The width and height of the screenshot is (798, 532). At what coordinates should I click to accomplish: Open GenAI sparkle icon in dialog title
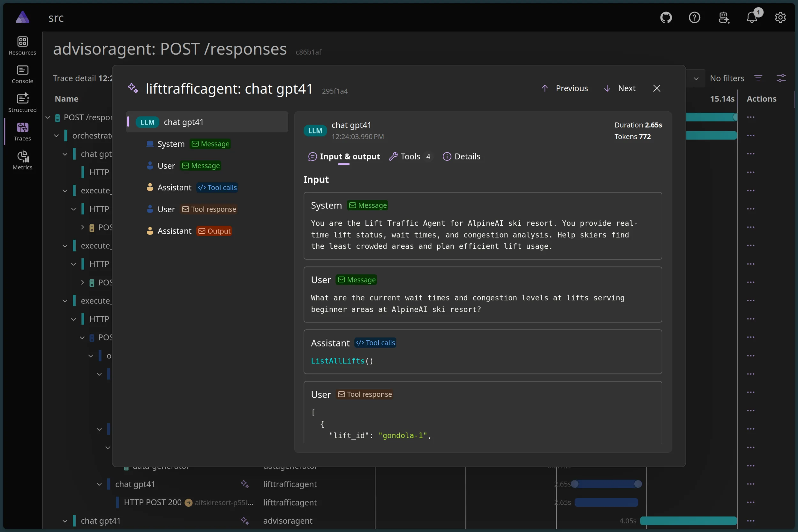click(133, 88)
